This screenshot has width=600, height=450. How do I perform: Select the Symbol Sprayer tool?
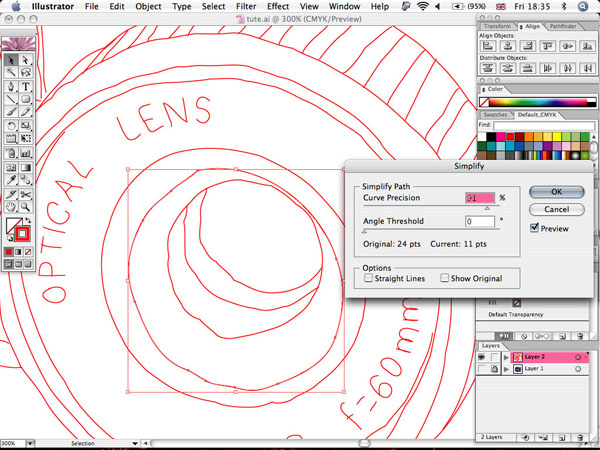11,153
